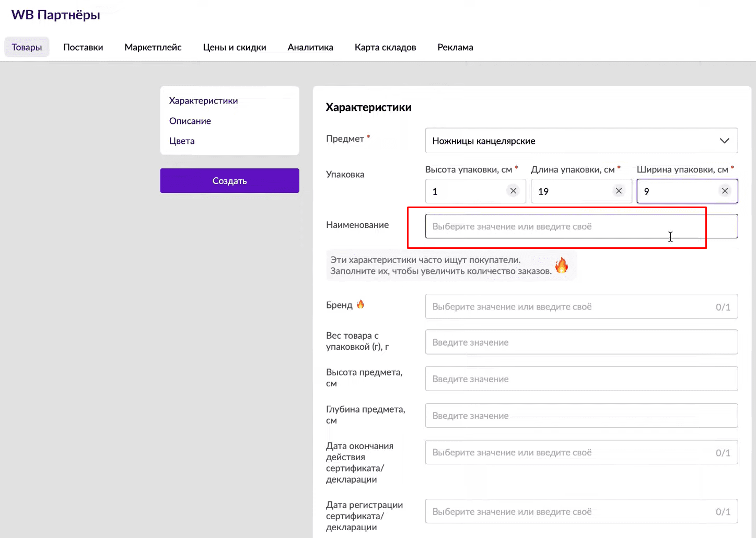This screenshot has height=538, width=756.
Task: Expand the Предмет dropdown chevron
Action: click(x=724, y=141)
